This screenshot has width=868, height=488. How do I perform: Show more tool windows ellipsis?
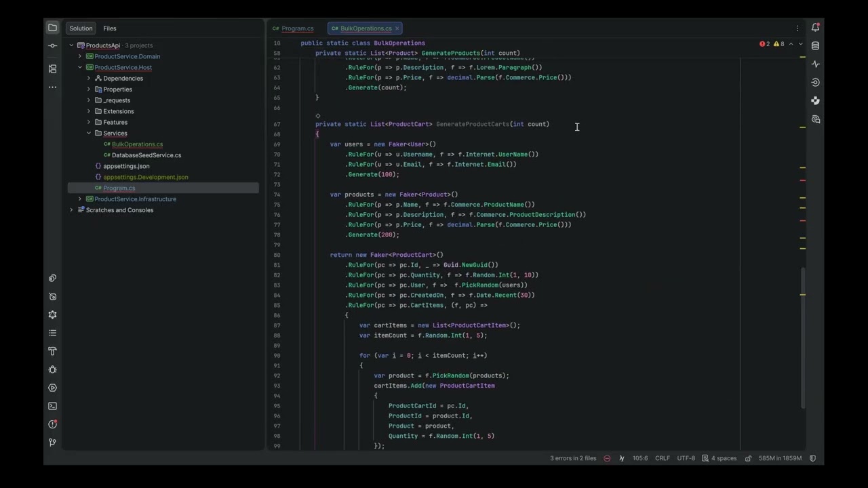[x=52, y=87]
